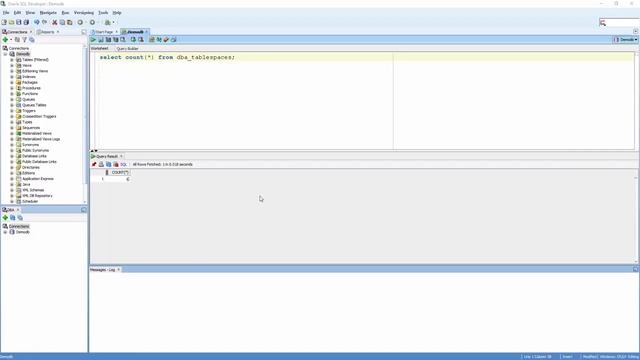
Task: Switch to the Start Page tab
Action: point(104,32)
